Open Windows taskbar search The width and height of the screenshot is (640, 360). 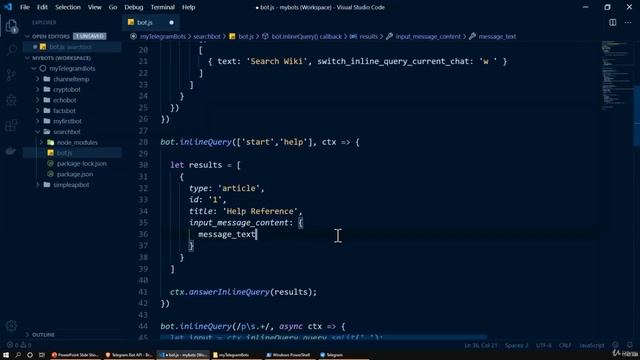point(18,355)
